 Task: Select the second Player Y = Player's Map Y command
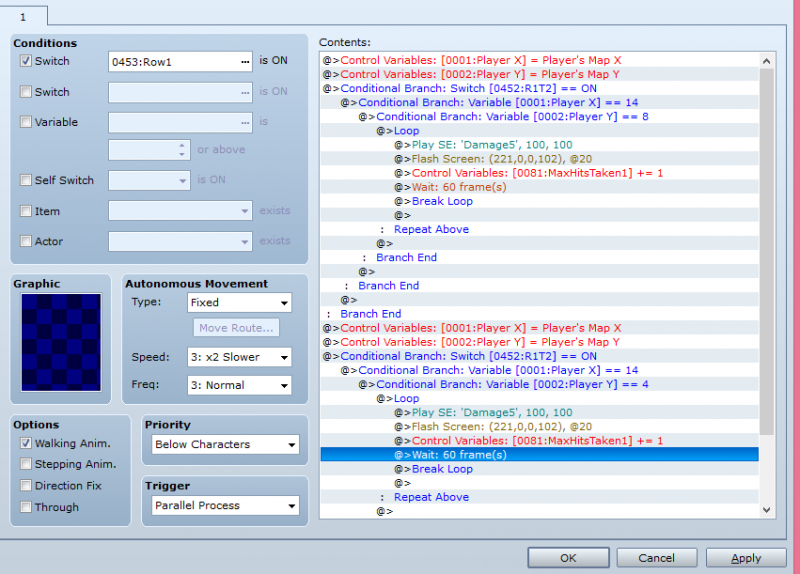pyautogui.click(x=540, y=342)
